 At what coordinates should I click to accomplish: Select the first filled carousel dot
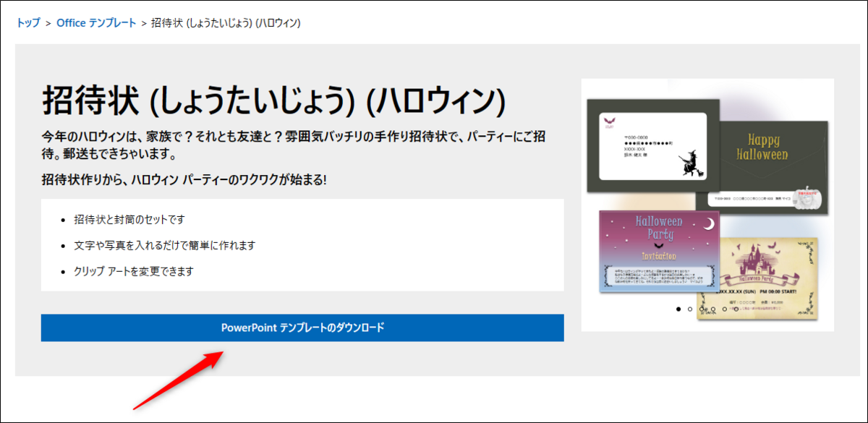coord(678,309)
